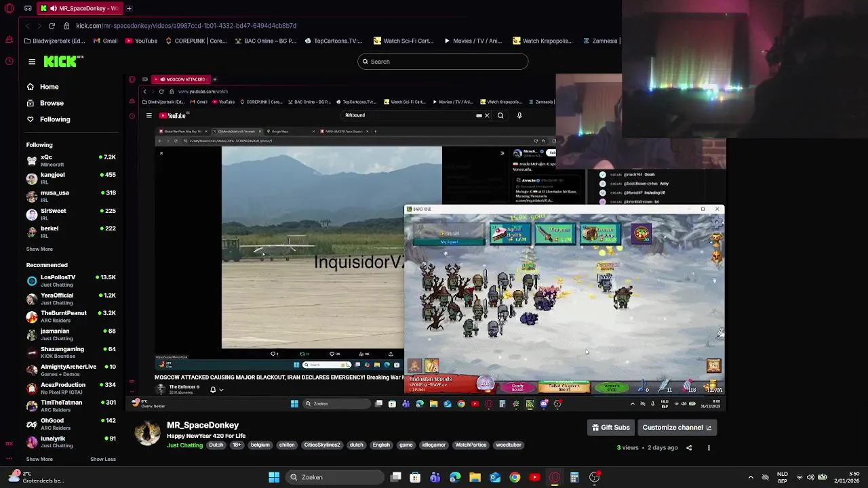The height and width of the screenshot is (488, 868).
Task: Focus the Kick Search field
Action: point(443,62)
